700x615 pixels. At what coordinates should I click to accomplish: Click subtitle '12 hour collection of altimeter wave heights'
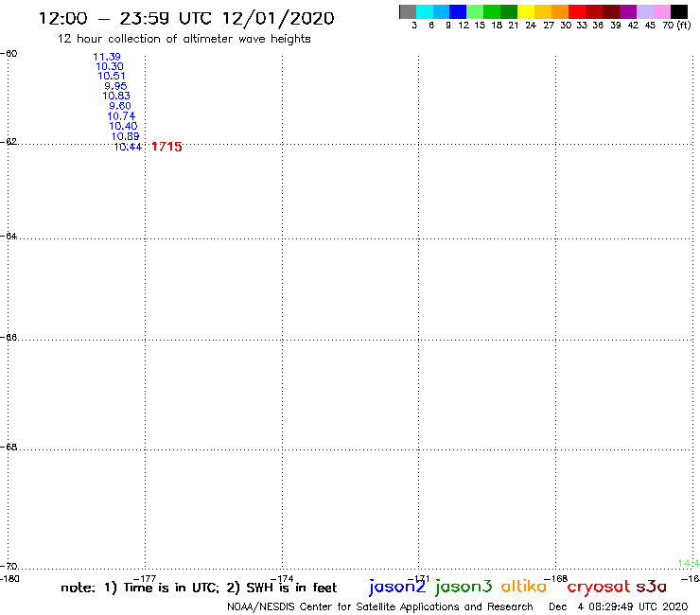coord(184,39)
